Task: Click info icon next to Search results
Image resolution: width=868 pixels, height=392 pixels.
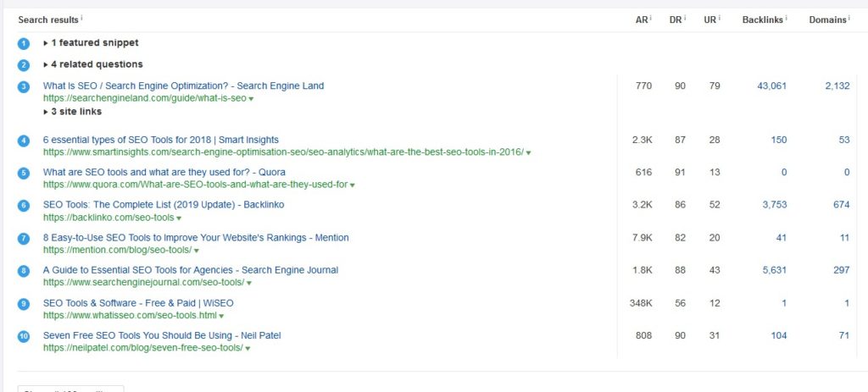Action: [82, 19]
